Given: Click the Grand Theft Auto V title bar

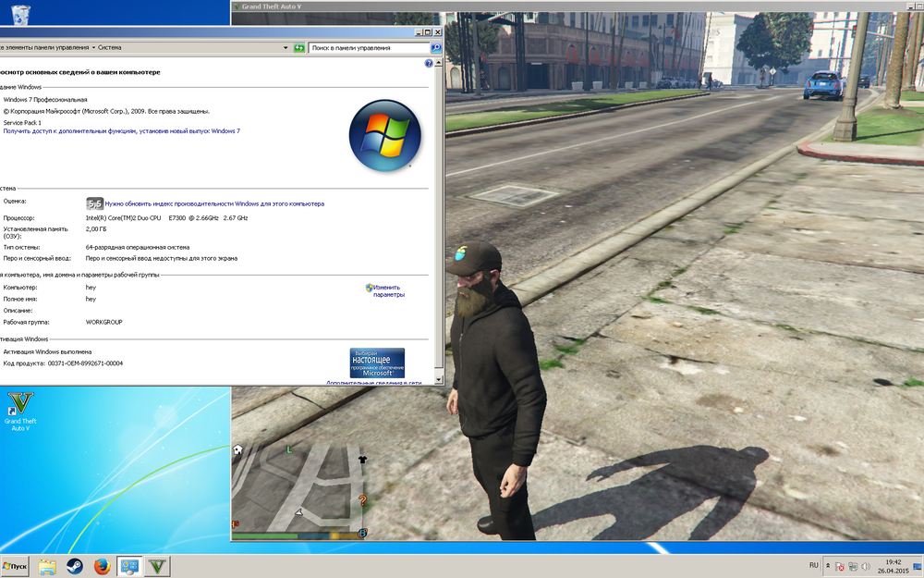Looking at the screenshot, I should point(577,6).
